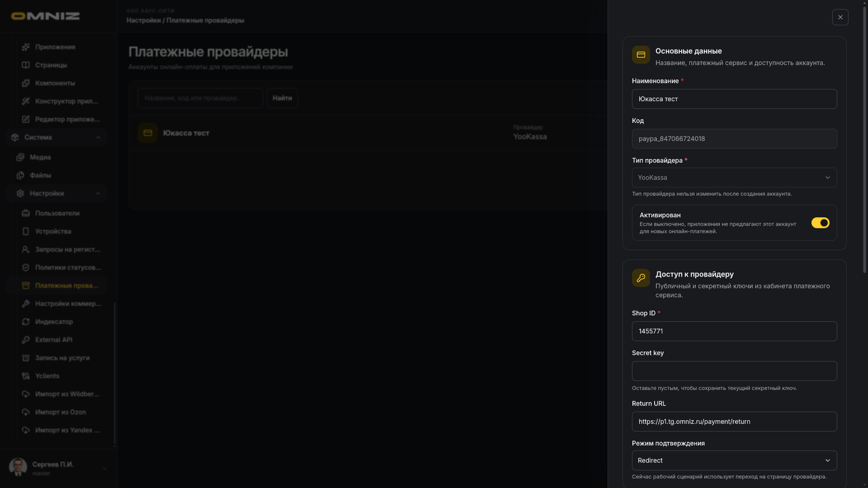Viewport: 868px width, 488px height.
Task: Collapse the Настройки sidebar section
Action: click(x=98, y=193)
